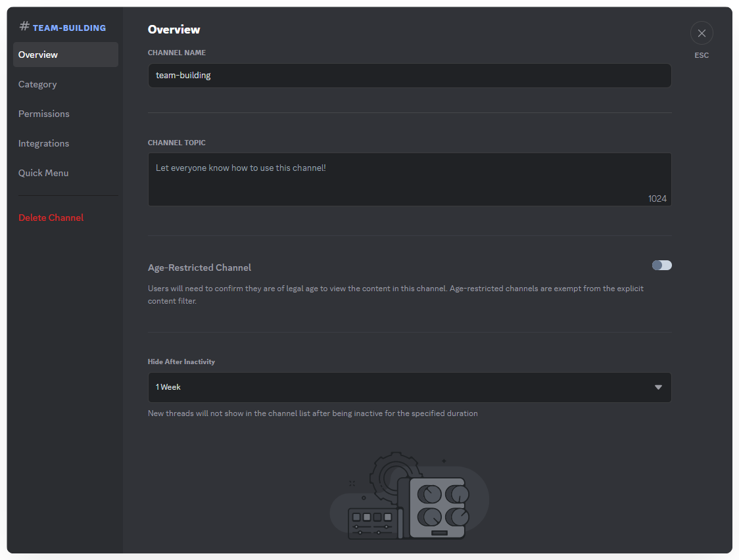
Task: Focus the Channel Name input field
Action: pos(409,76)
